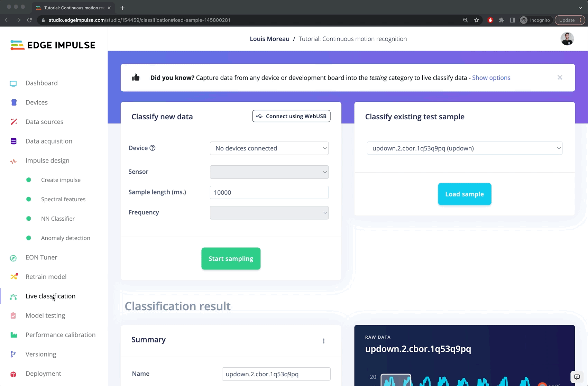Expand the browser tab search chevron
This screenshot has width=588, height=386.
580,8
